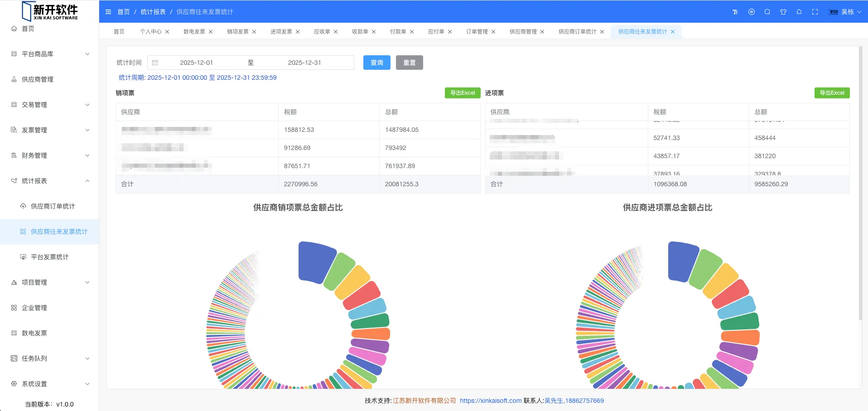
Task: Click the font size icon in header
Action: click(x=735, y=12)
